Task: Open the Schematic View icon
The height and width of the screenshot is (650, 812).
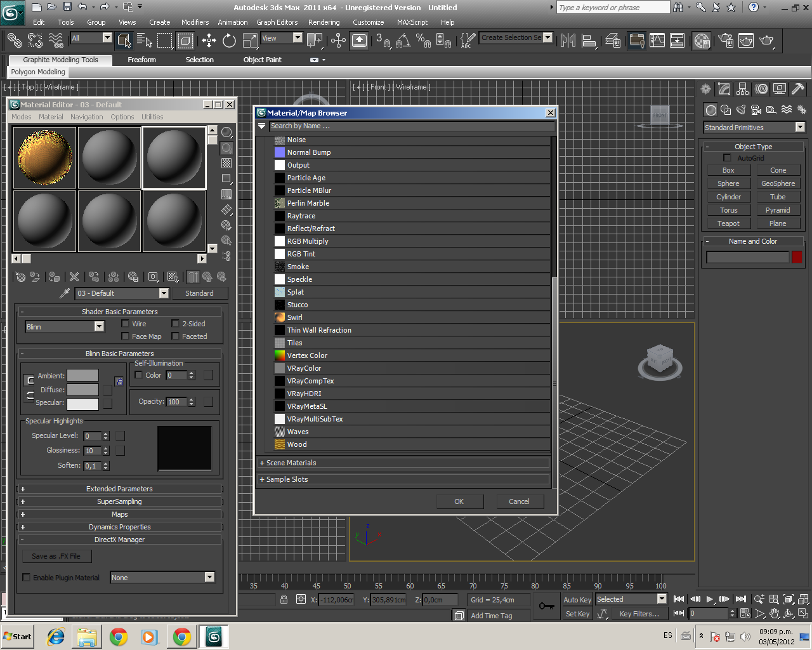Action: click(x=678, y=41)
